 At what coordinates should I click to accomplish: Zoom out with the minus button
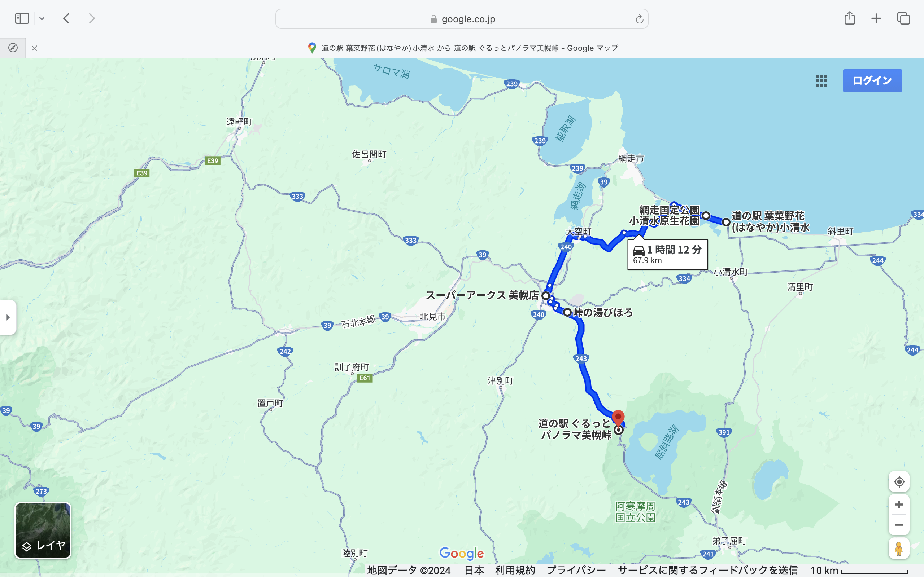click(x=899, y=525)
